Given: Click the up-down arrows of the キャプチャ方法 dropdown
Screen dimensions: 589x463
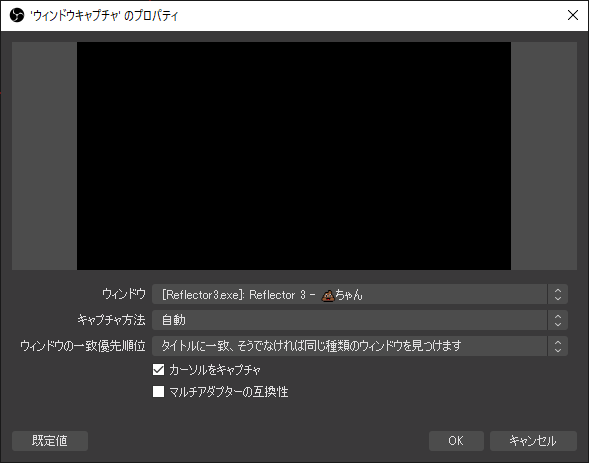Looking at the screenshot, I should [558, 320].
